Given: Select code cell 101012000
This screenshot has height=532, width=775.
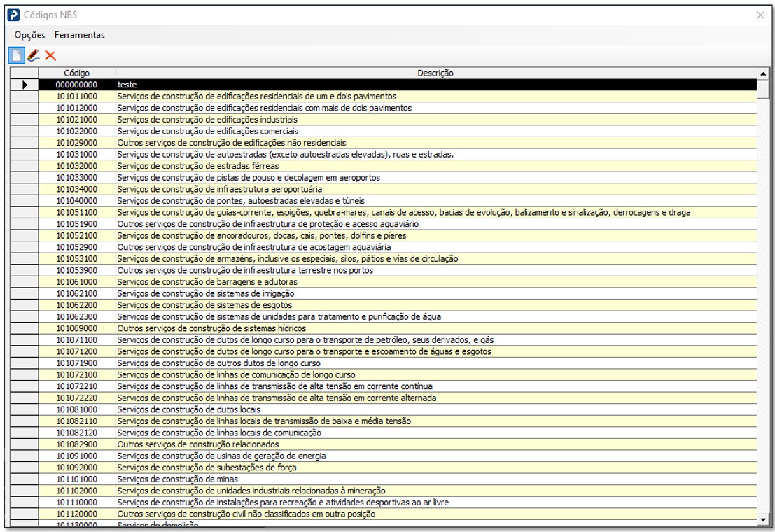Looking at the screenshot, I should [77, 108].
